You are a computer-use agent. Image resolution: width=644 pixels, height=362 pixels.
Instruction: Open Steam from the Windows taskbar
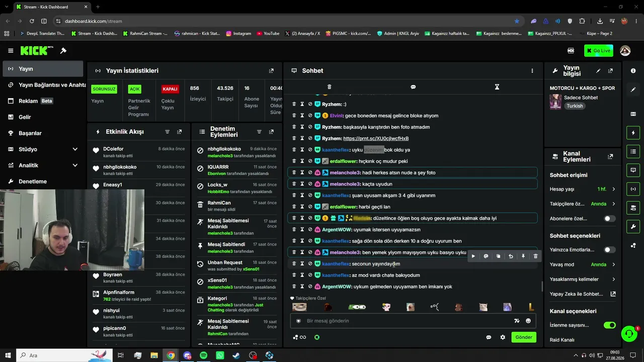(236, 355)
